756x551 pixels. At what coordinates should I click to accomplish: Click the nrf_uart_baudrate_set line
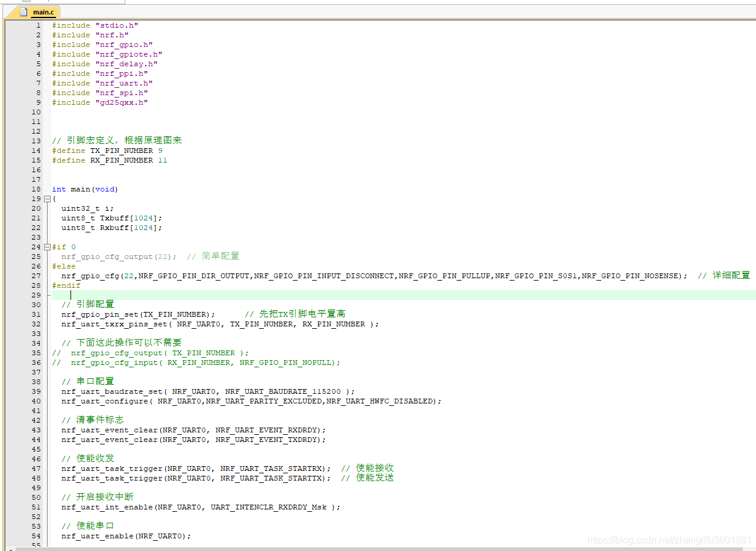pyautogui.click(x=208, y=391)
